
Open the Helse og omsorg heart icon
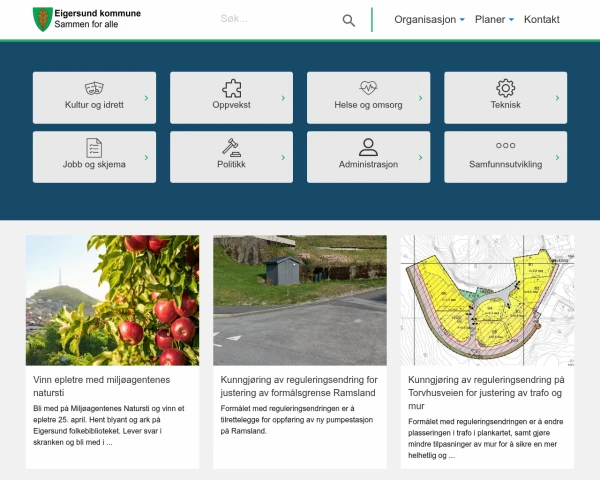[x=368, y=88]
